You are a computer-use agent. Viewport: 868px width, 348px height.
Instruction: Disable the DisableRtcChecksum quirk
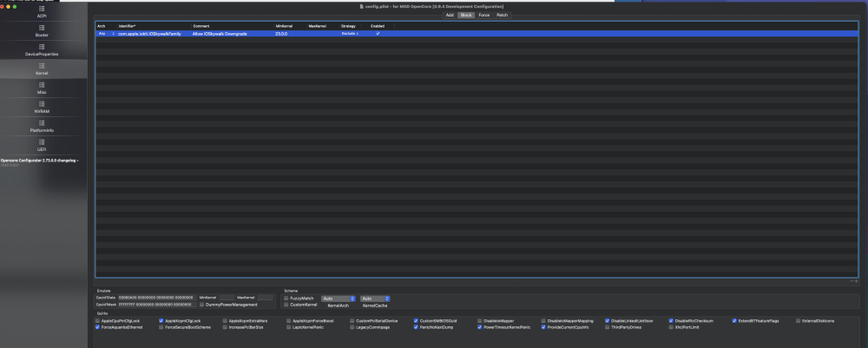pyautogui.click(x=670, y=321)
